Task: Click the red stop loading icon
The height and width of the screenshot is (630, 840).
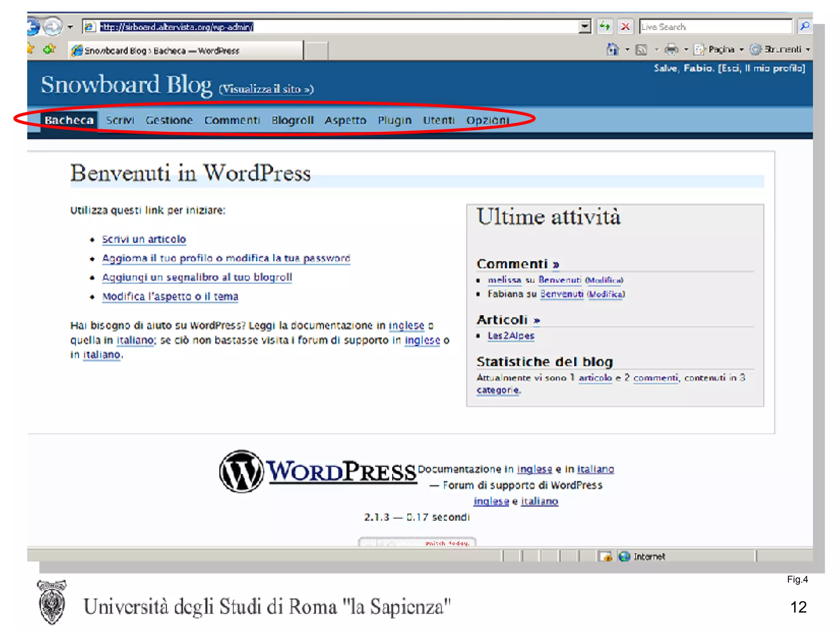Action: 625,27
